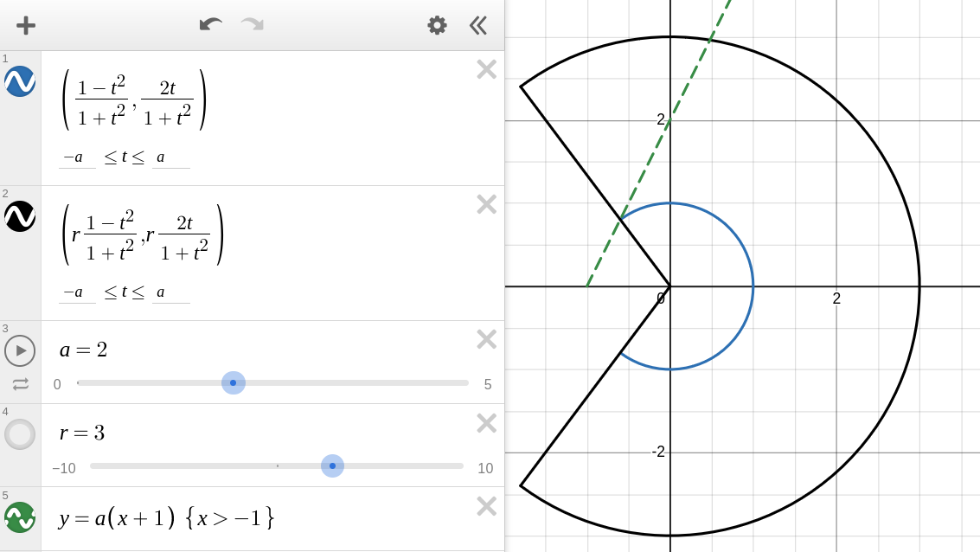
Task: Click the empty circle icon beside r = 3
Action: (20, 434)
